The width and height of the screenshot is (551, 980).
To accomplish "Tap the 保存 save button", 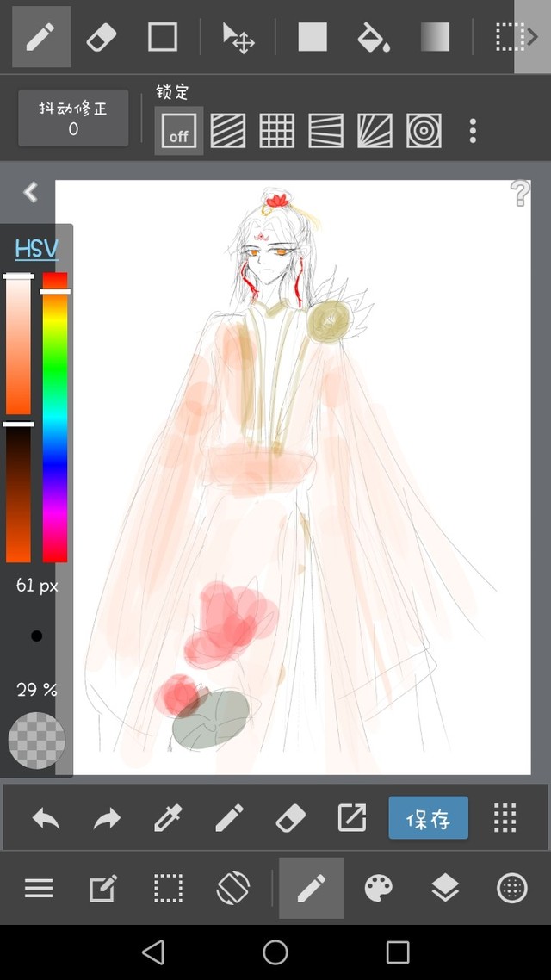I will pyautogui.click(x=428, y=817).
